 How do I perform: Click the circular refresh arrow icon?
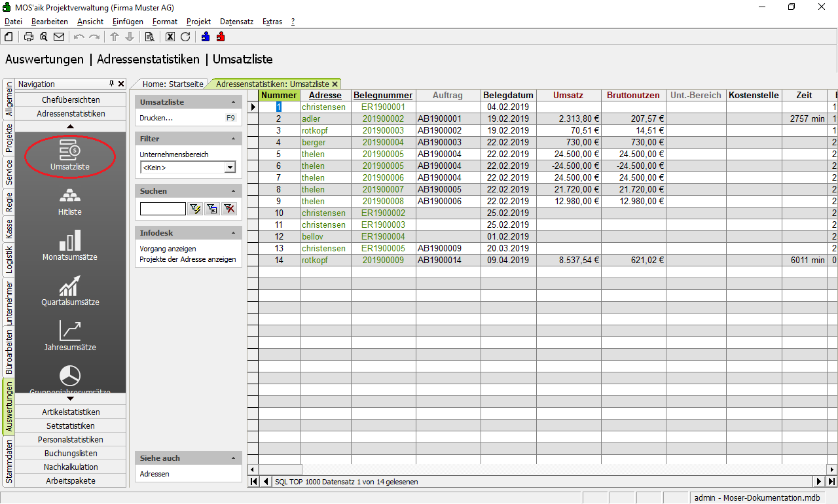coord(185,37)
